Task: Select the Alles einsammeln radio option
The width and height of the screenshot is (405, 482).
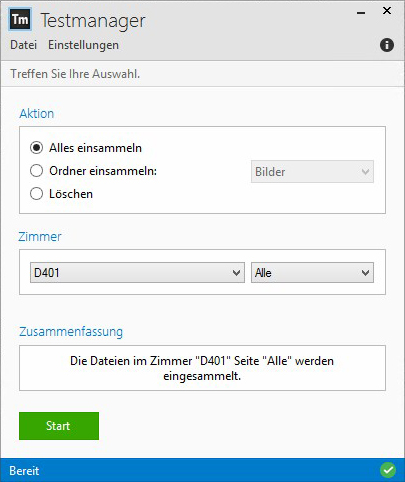Action: coord(36,148)
